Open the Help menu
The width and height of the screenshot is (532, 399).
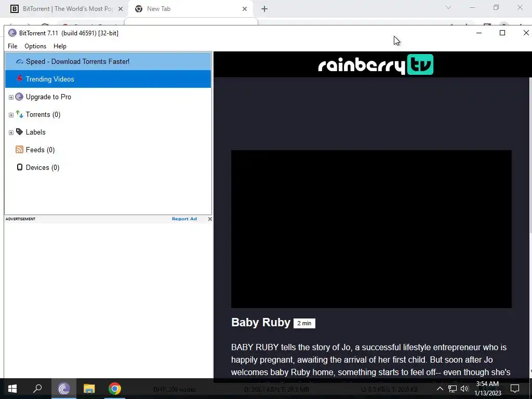click(x=60, y=46)
